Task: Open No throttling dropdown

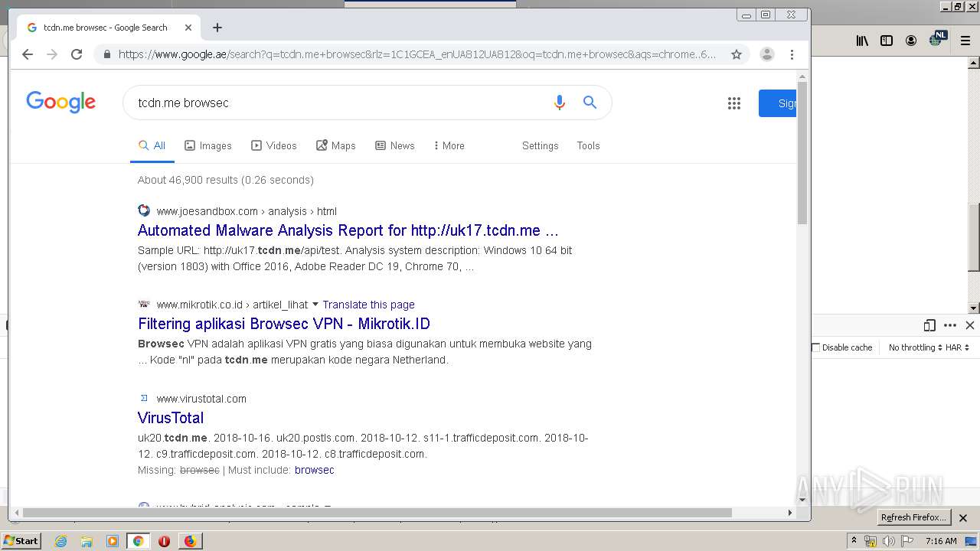Action: coord(916,347)
